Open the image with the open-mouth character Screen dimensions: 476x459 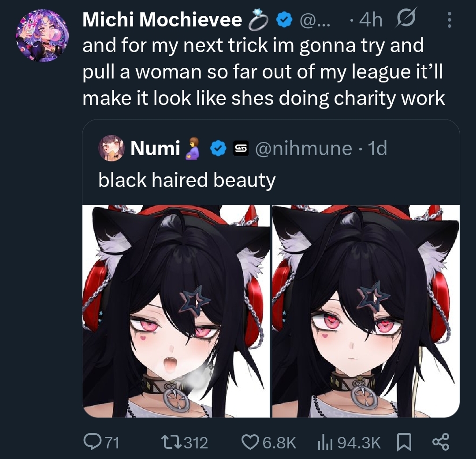pyautogui.click(x=176, y=311)
